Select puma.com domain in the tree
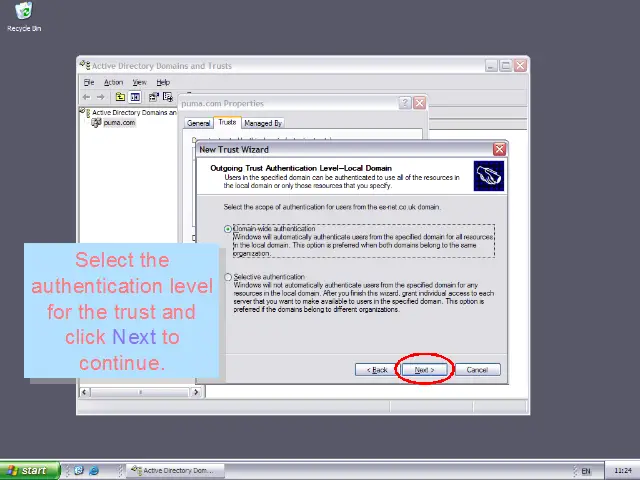 pos(119,122)
